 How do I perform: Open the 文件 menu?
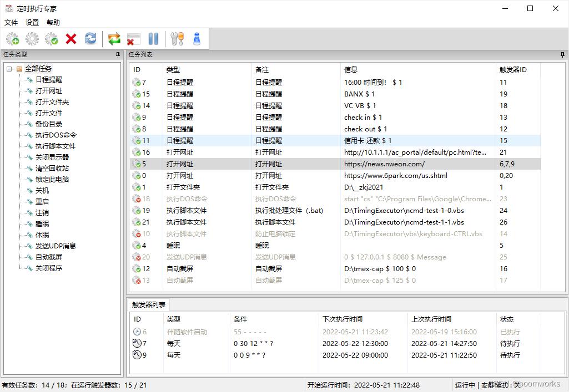click(11, 23)
